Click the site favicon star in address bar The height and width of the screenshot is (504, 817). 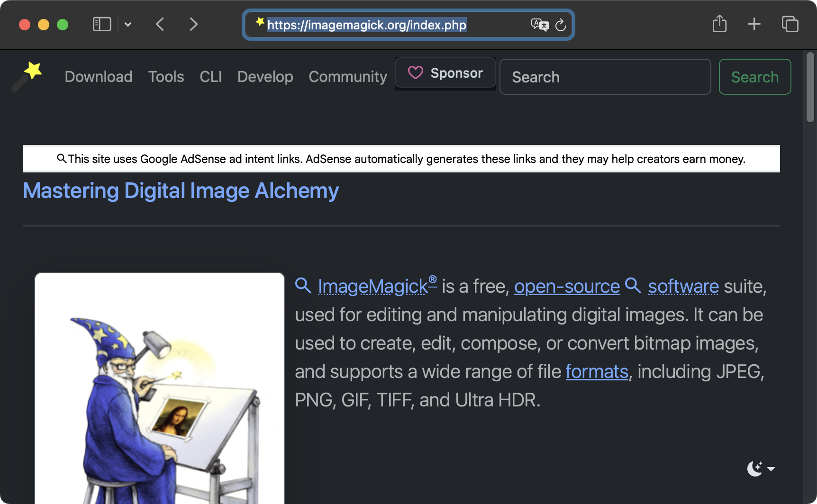coord(260,22)
